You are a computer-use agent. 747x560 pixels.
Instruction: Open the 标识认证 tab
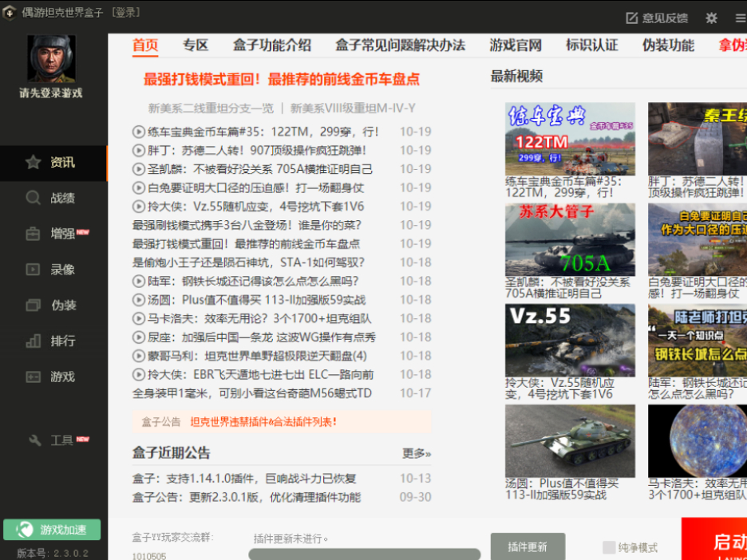591,45
